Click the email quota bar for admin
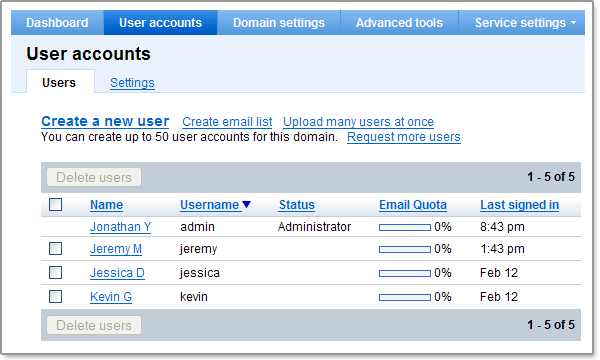 [405, 227]
